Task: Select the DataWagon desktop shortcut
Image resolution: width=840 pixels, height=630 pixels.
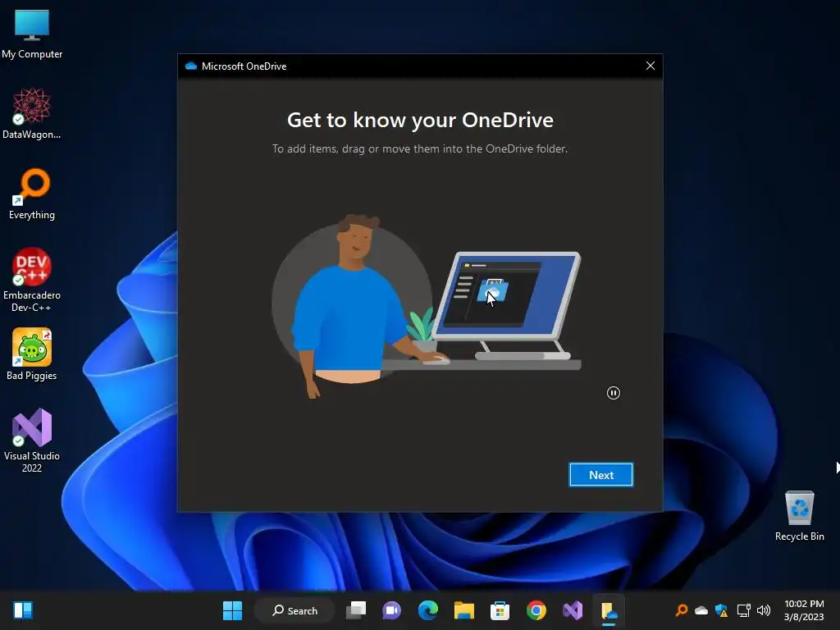Action: (x=32, y=114)
